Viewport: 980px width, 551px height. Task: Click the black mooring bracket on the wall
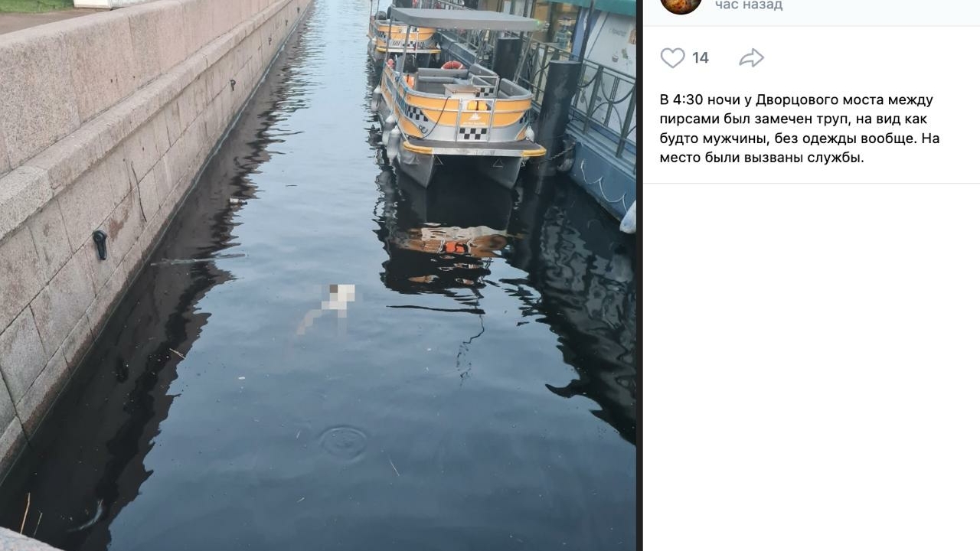coord(100,244)
